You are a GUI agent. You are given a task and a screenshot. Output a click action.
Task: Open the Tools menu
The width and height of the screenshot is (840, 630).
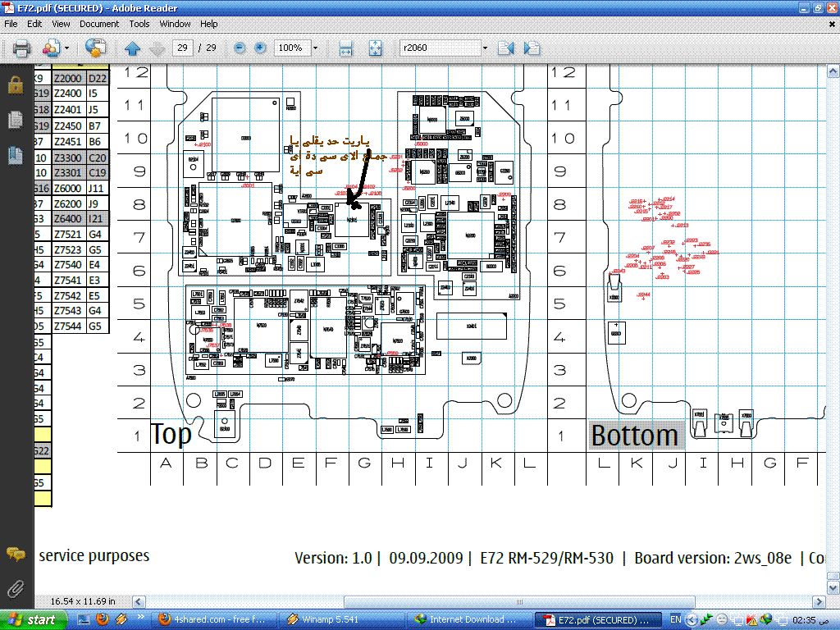click(x=139, y=24)
